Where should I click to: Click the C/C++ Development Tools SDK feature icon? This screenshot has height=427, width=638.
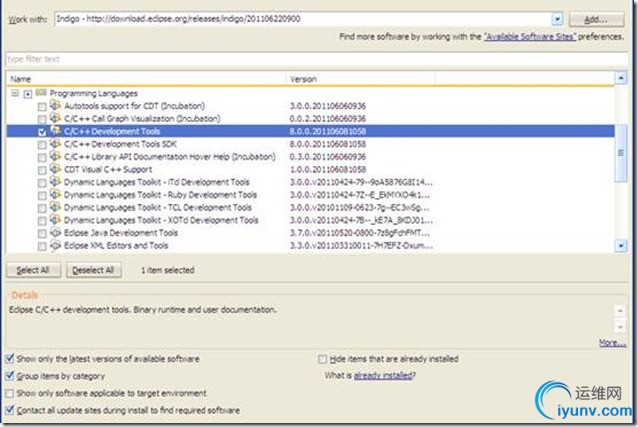[55, 143]
